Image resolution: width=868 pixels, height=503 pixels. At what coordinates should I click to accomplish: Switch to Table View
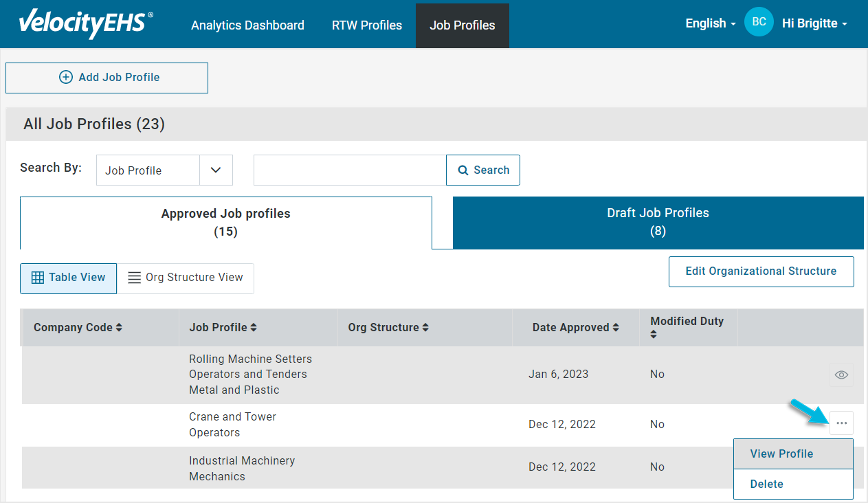pos(68,278)
